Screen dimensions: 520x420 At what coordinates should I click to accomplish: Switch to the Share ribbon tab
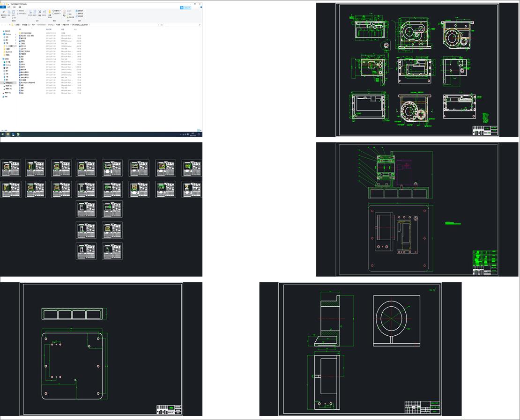(14, 7)
